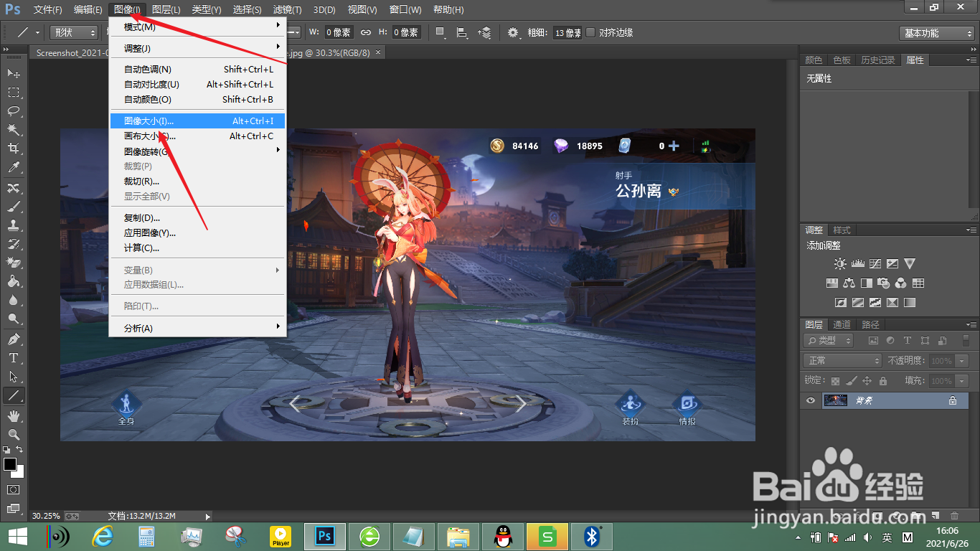Add a Brightness/Contrast adjustment
This screenshot has width=980, height=551.
pos(840,264)
